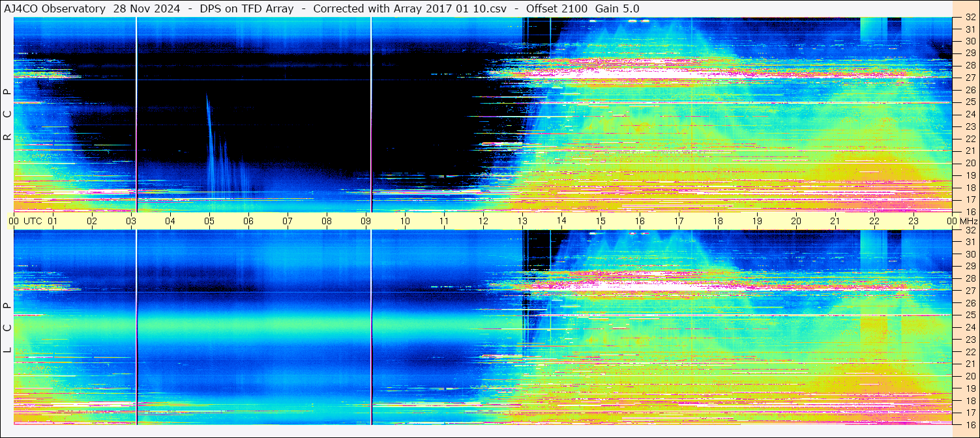Click hour '11' on the UTC time axis
The width and height of the screenshot is (980, 438).
pos(444,222)
